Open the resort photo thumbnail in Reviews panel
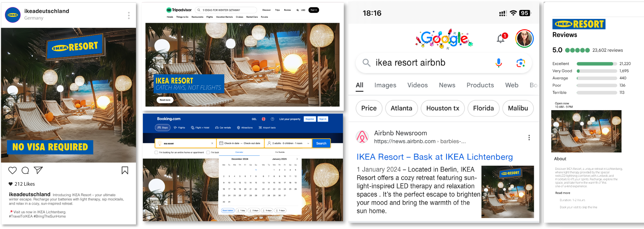644x229 pixels. pyautogui.click(x=586, y=131)
